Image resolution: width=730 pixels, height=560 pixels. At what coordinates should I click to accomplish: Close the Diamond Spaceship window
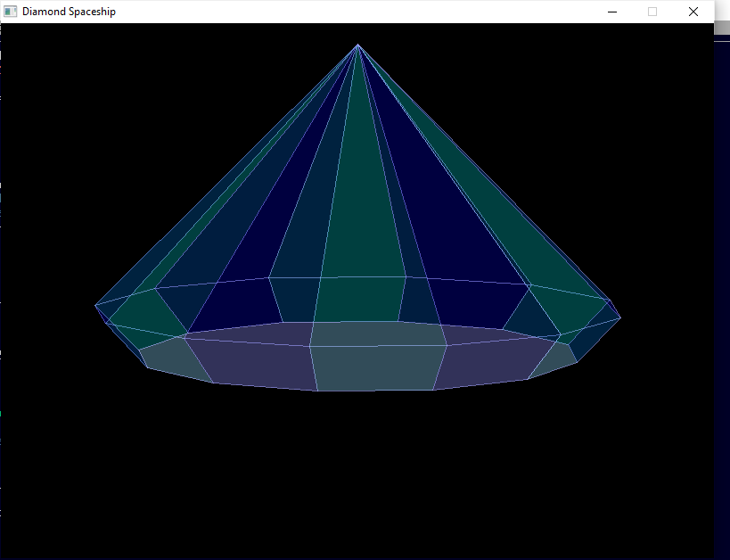pos(693,12)
